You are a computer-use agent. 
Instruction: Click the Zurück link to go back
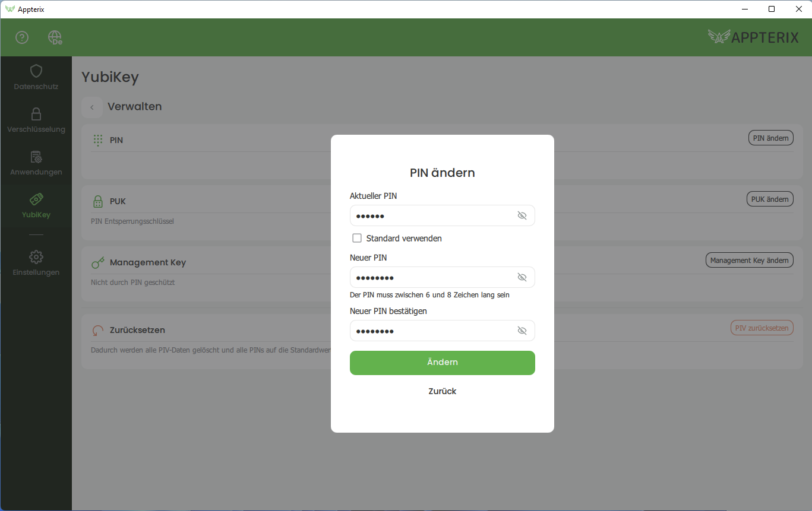pos(442,391)
